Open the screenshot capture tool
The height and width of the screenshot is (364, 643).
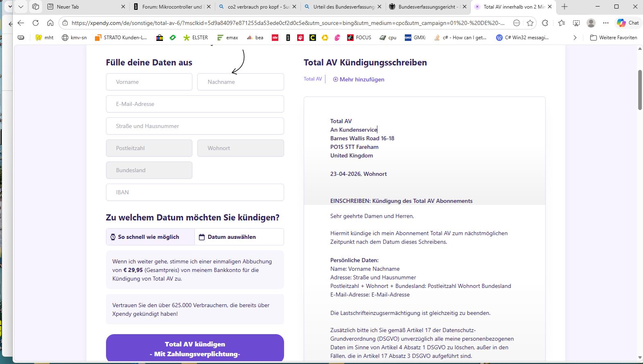pos(576,23)
